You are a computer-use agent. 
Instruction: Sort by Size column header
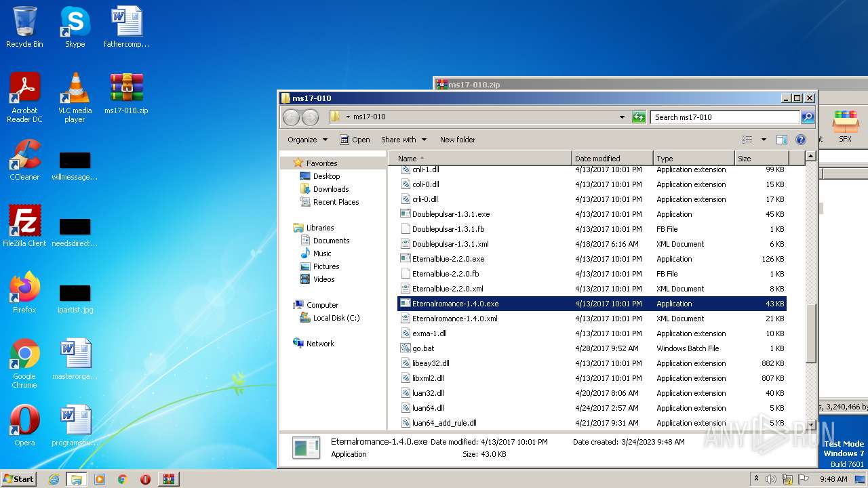pos(760,159)
